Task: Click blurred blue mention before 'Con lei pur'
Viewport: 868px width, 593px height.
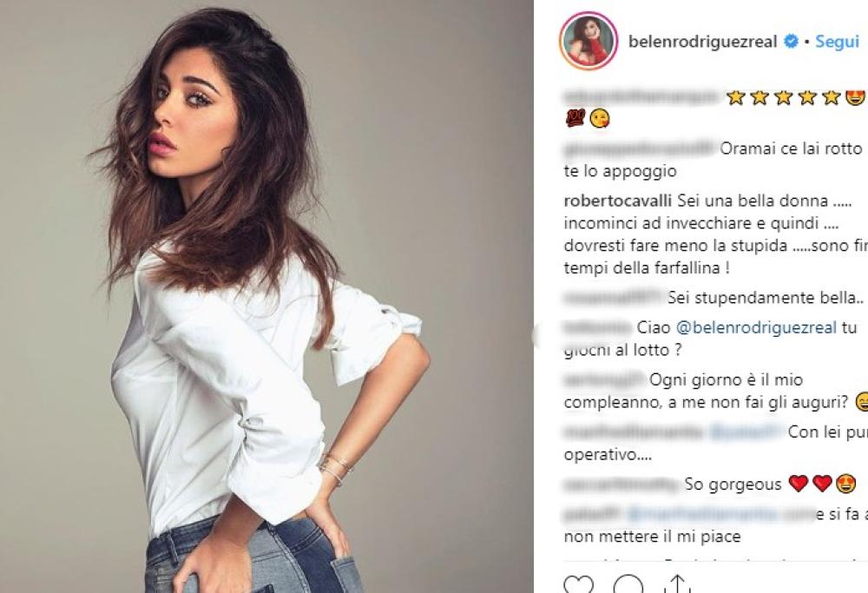Action: point(746,432)
